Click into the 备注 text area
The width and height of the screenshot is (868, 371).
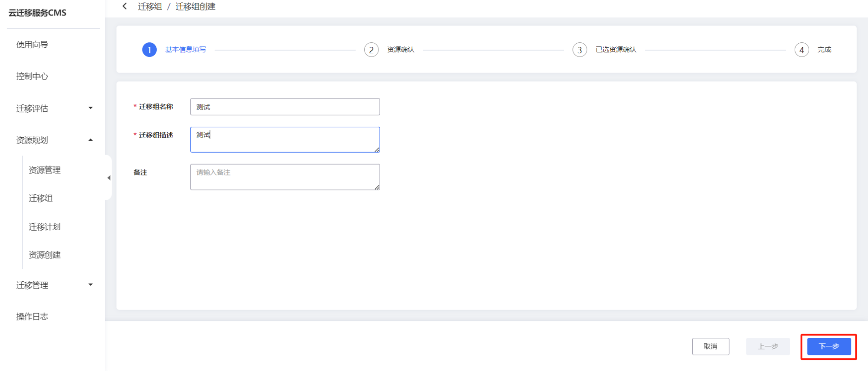[285, 177]
